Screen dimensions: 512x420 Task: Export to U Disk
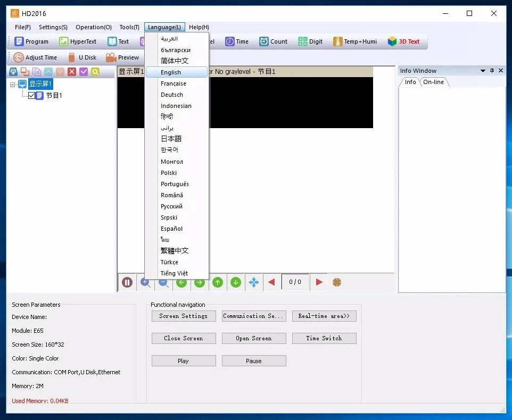[x=82, y=57]
